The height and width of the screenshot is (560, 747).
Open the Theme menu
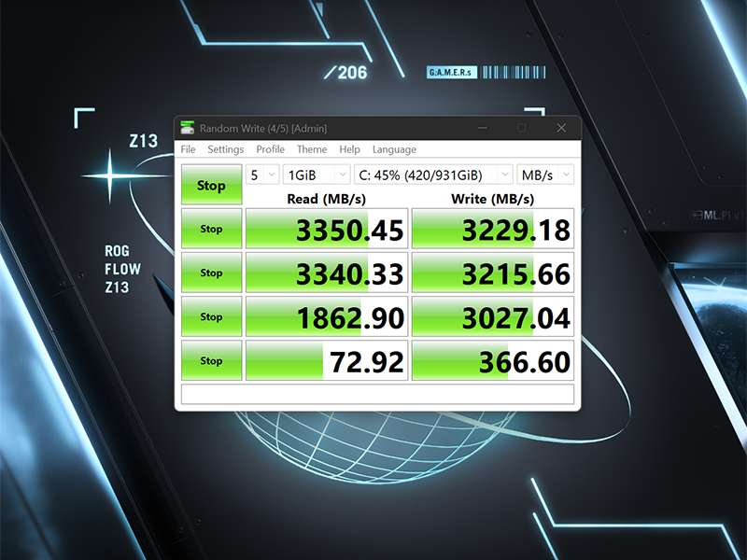pyautogui.click(x=312, y=149)
